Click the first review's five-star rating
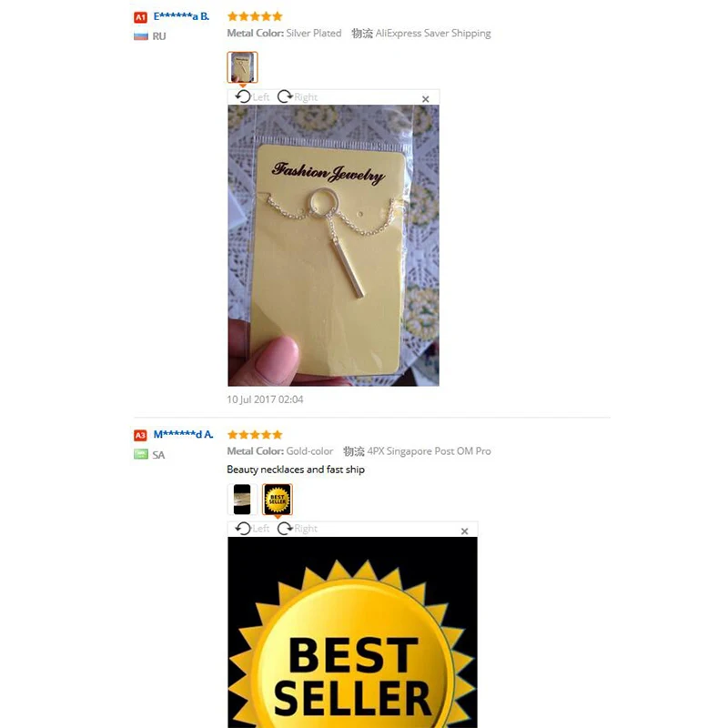Viewport: 728px width, 728px height. [x=255, y=16]
